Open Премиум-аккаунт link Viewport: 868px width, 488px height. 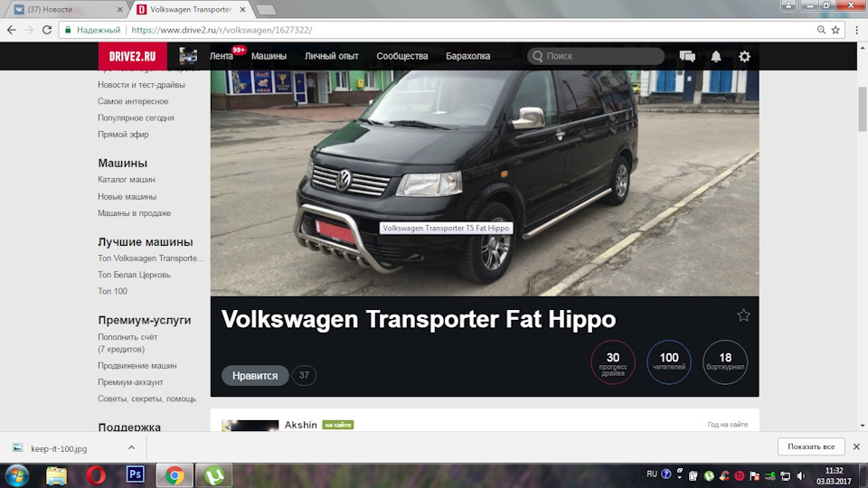tap(130, 382)
